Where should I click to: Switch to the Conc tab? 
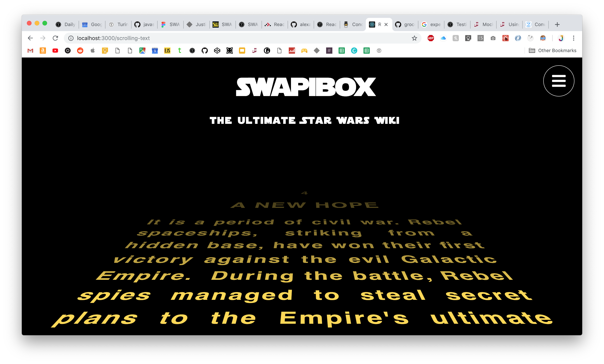(x=353, y=24)
